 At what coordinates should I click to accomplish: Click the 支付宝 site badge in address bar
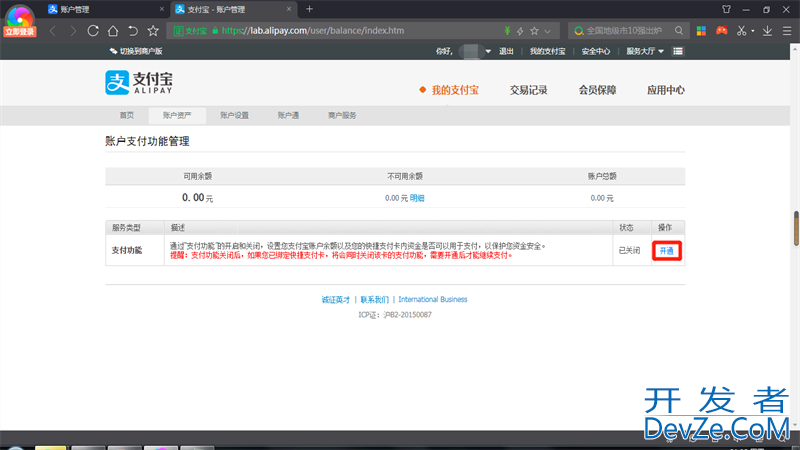coord(190,31)
